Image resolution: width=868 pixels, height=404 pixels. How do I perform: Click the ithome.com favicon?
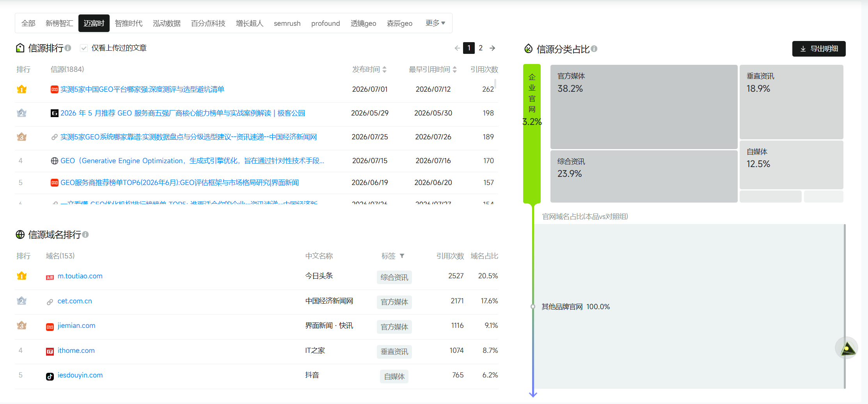click(50, 352)
